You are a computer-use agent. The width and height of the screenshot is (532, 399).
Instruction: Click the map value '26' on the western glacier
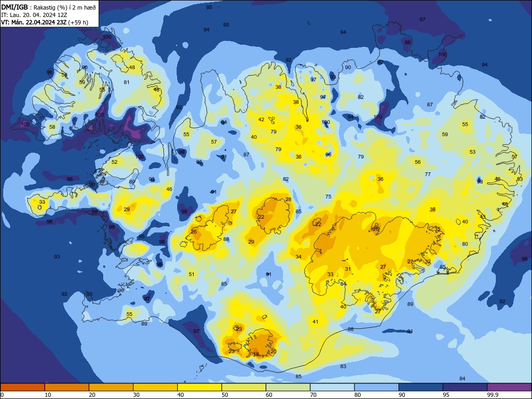tap(194, 232)
